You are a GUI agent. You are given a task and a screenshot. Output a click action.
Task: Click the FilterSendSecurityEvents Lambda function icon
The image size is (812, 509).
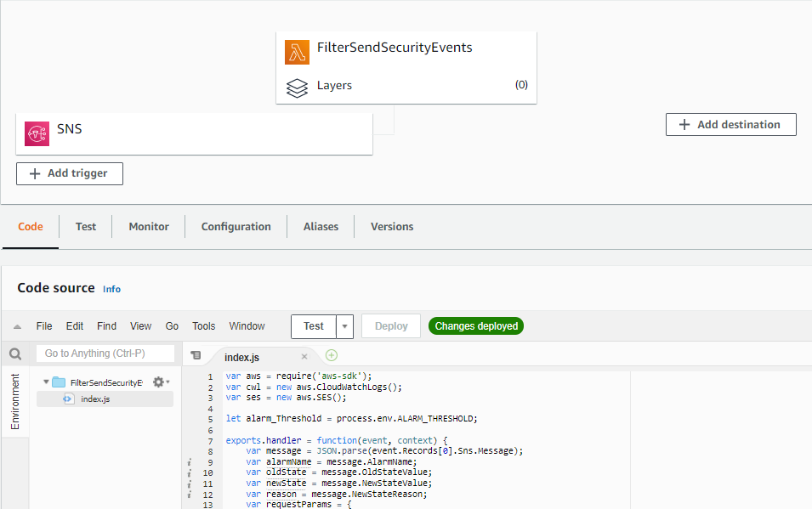296,52
